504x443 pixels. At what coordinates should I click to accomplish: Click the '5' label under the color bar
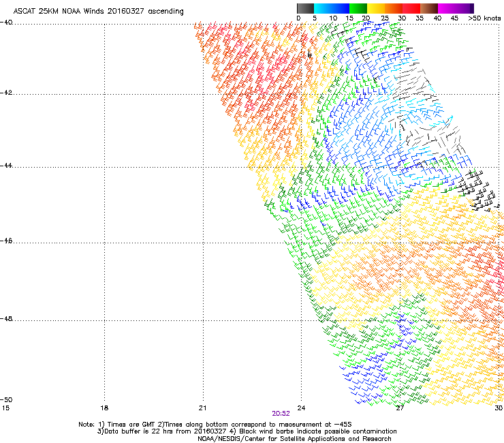pyautogui.click(x=315, y=18)
